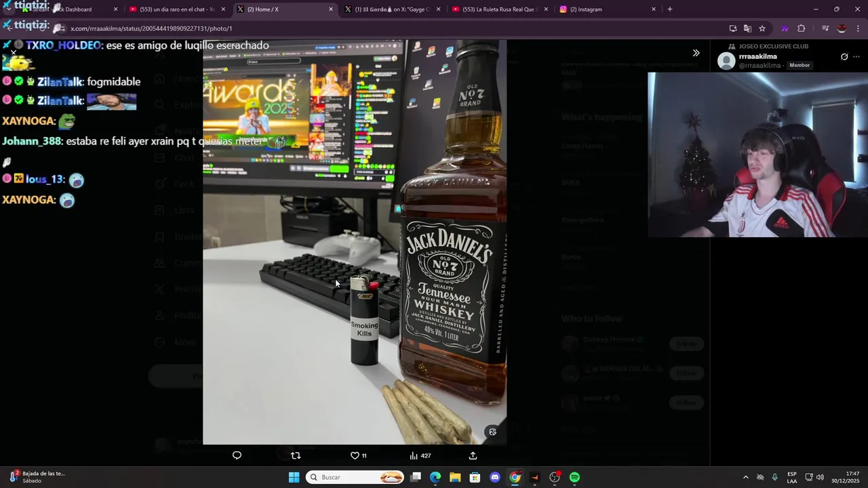Image resolution: width=868 pixels, height=488 pixels.
Task: Open the network icon in system tray
Action: coord(809,477)
